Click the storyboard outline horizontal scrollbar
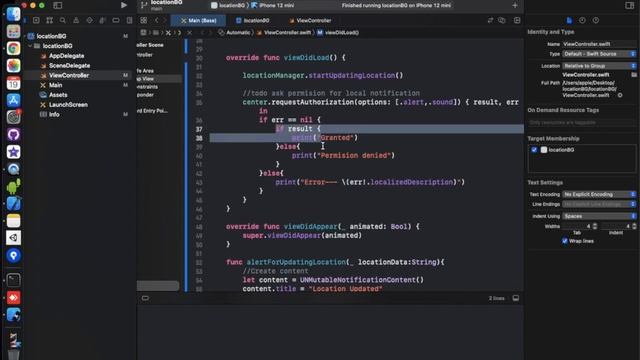The image size is (640, 360). 158,286
